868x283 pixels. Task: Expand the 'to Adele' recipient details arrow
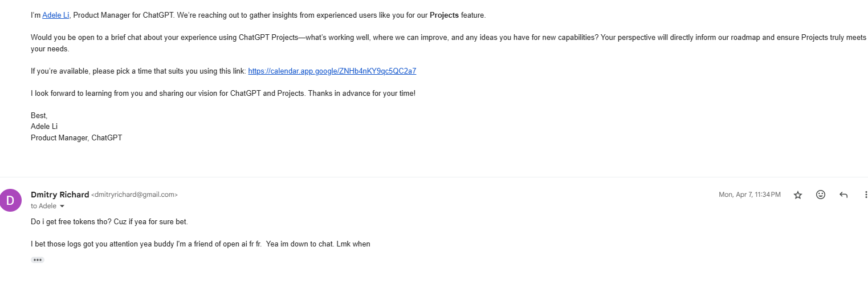[x=62, y=207]
